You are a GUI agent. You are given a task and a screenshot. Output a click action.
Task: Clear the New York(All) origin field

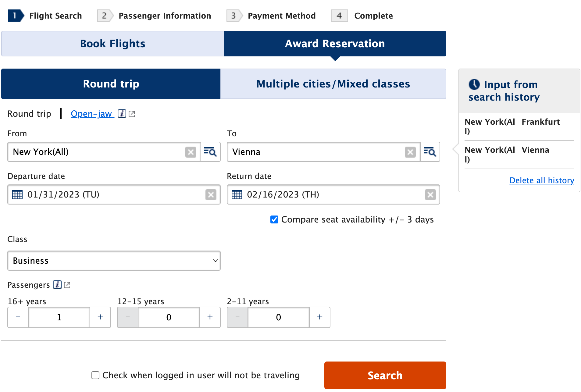[191, 152]
